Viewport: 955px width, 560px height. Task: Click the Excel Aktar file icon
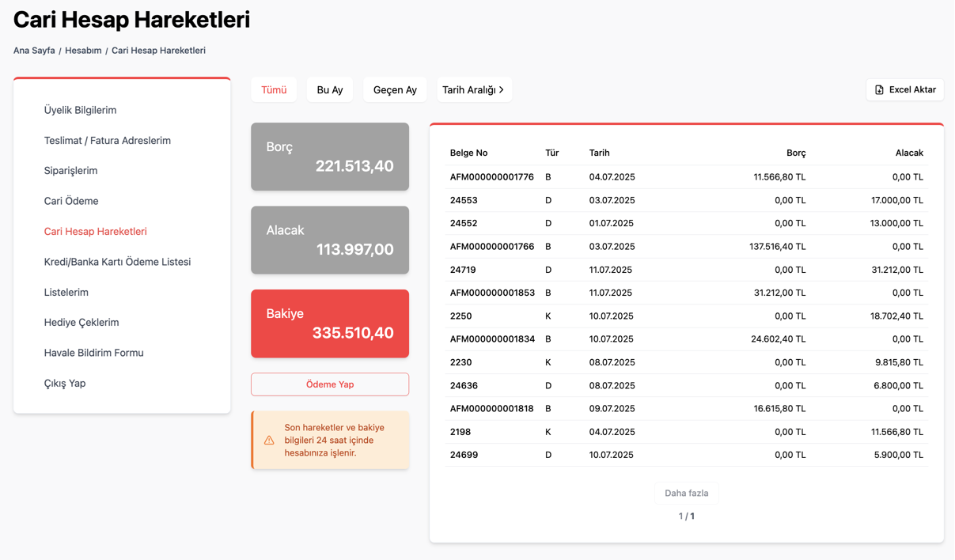coord(879,90)
